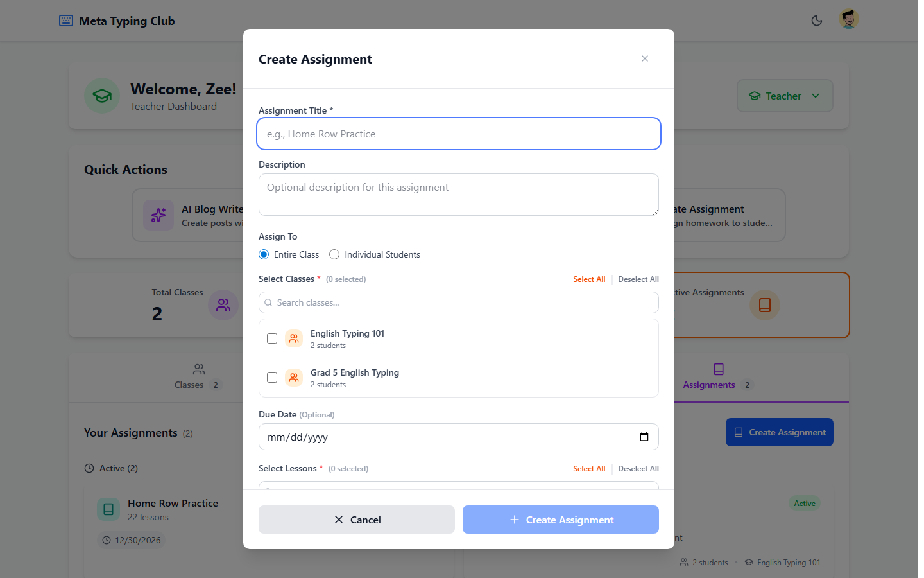Toggle dark mode with the moon icon
The width and height of the screenshot is (924, 578).
pos(817,21)
